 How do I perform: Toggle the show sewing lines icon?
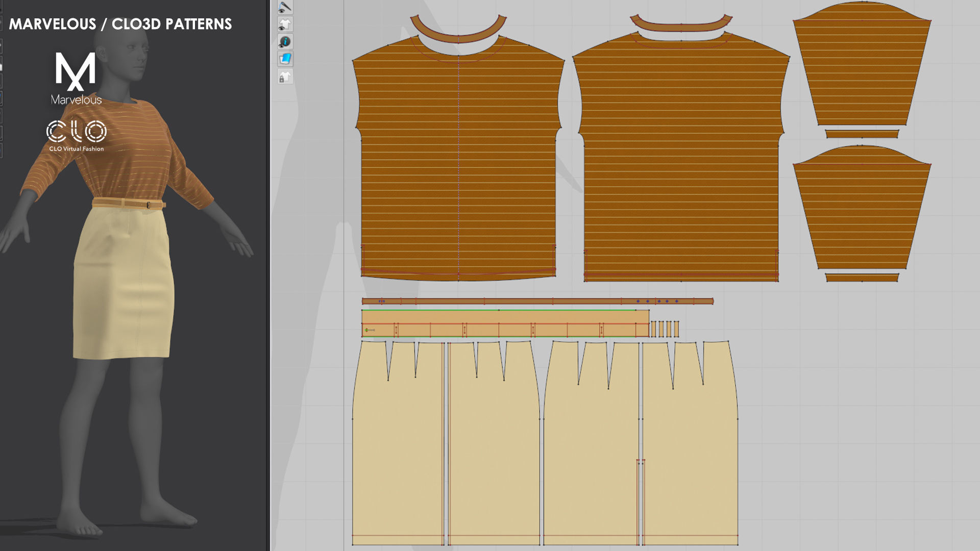[x=285, y=7]
